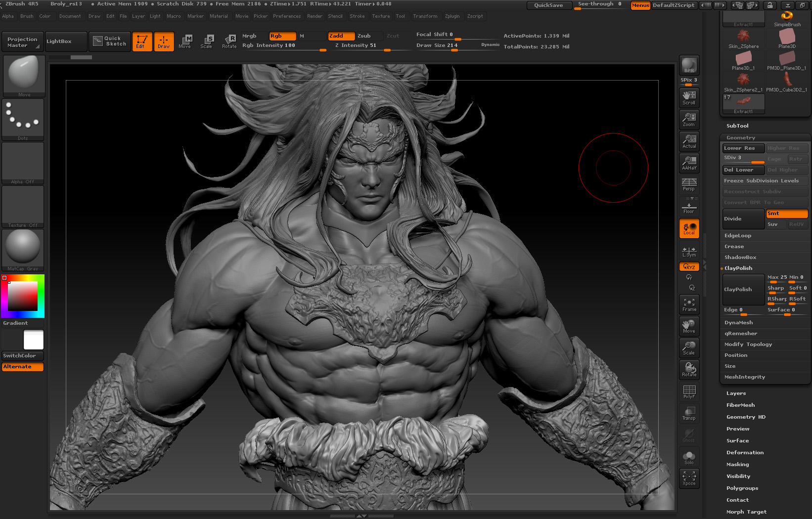The width and height of the screenshot is (812, 519).
Task: Open the Zplugin menu
Action: click(x=452, y=16)
